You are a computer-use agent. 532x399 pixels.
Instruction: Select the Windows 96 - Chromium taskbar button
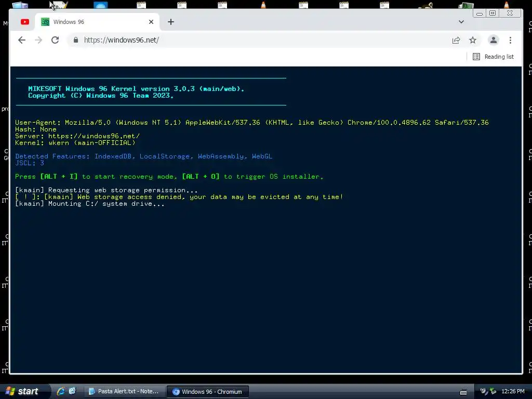208,392
